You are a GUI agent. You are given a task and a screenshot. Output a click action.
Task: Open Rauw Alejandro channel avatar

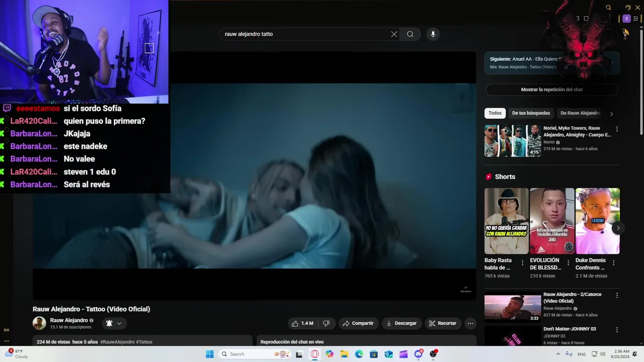39,323
